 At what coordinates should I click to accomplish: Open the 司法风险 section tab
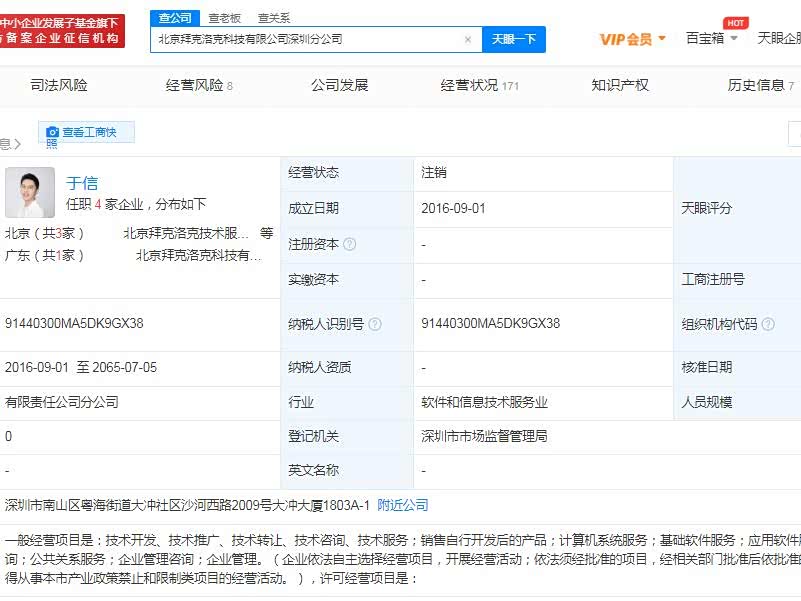59,86
